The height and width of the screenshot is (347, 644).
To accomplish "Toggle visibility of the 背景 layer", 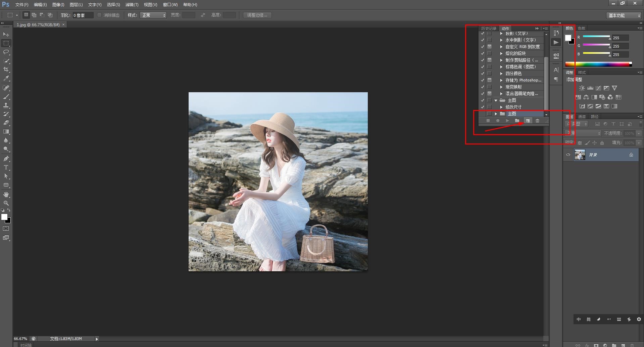I will pyautogui.click(x=568, y=155).
